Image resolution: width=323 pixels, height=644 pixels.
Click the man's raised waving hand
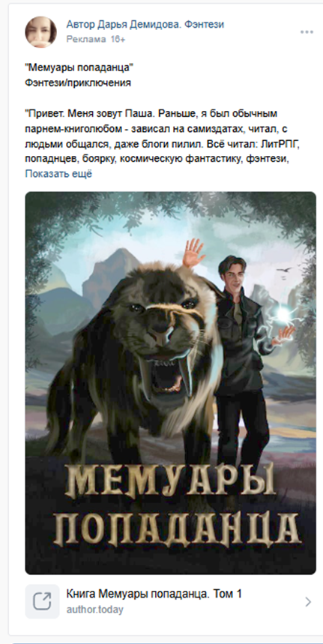(x=193, y=252)
